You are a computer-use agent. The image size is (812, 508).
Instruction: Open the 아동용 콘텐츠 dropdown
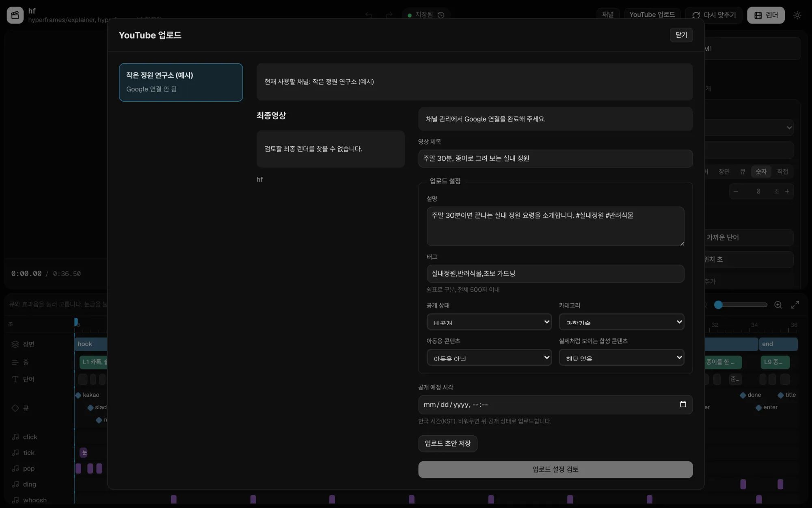coord(489,358)
